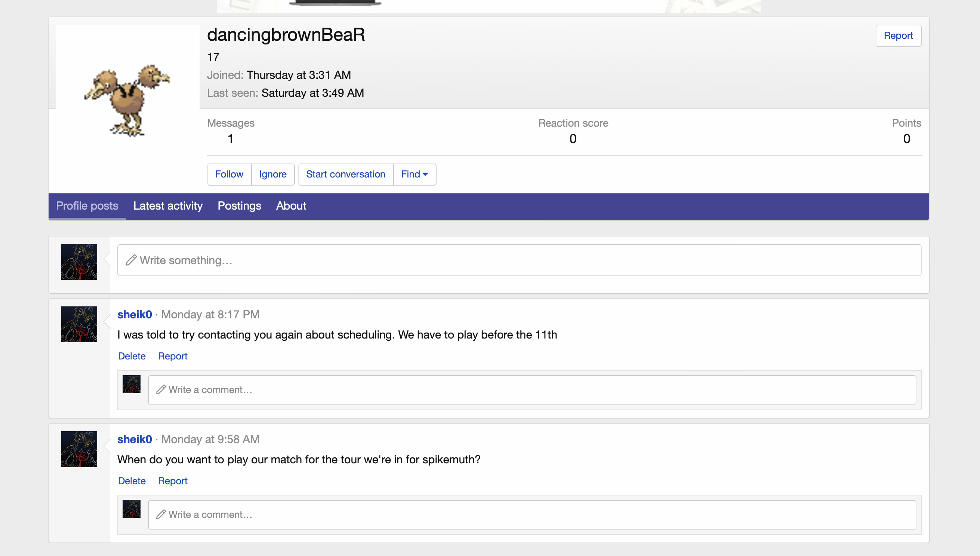Report the scheduling post about the 11th
The width and height of the screenshot is (980, 556).
click(x=173, y=356)
